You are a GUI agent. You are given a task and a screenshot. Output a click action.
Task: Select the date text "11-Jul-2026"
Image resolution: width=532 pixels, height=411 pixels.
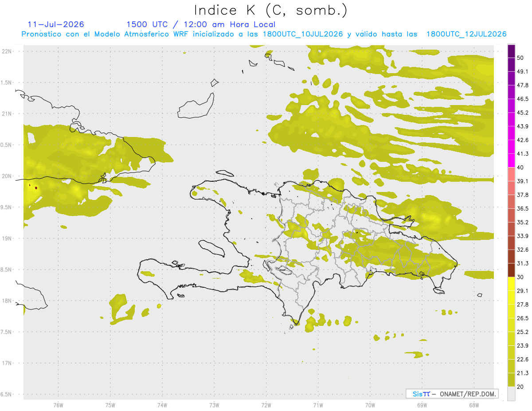[56, 24]
